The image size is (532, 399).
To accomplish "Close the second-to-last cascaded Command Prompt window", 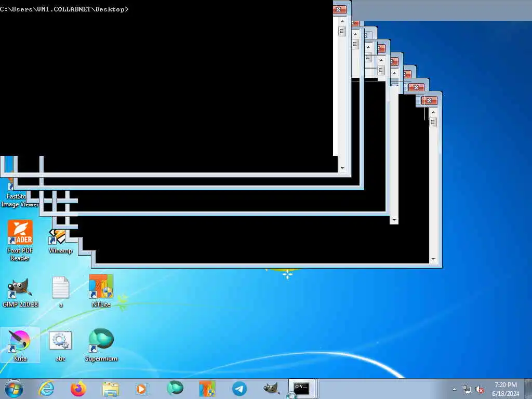I will (416, 87).
